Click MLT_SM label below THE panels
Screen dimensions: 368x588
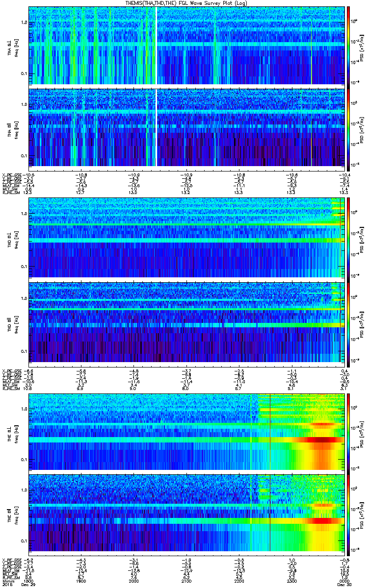(10, 574)
